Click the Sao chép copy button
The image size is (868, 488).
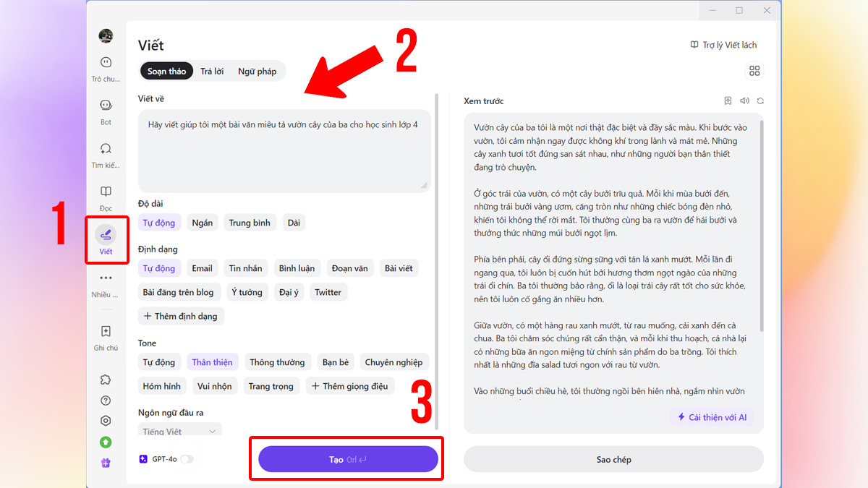tap(613, 459)
